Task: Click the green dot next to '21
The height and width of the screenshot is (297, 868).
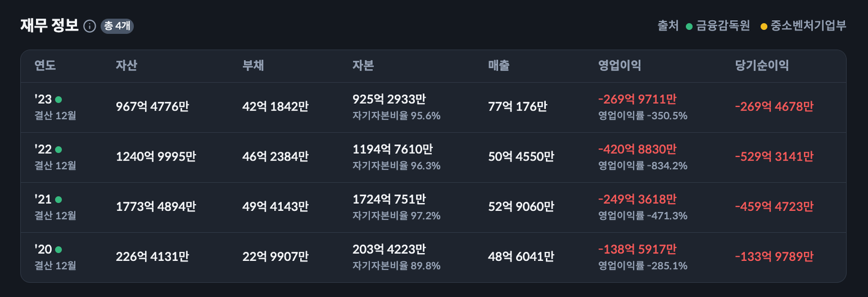Action: click(x=59, y=199)
